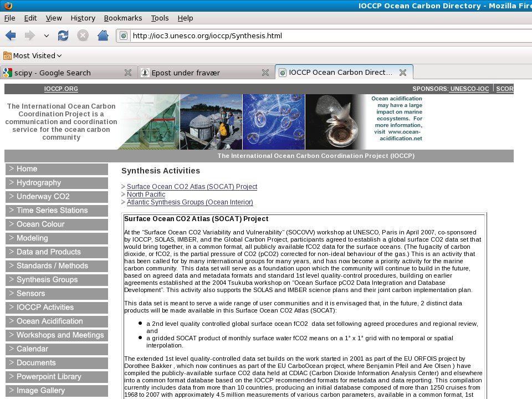Click the boat dock banner photo
Image resolution: width=532 pixels, height=399 pixels.
pos(211,122)
